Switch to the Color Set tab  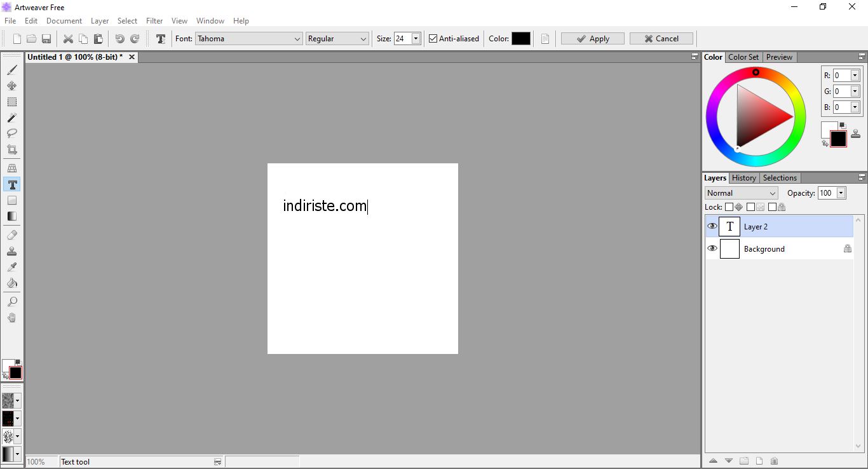(743, 57)
